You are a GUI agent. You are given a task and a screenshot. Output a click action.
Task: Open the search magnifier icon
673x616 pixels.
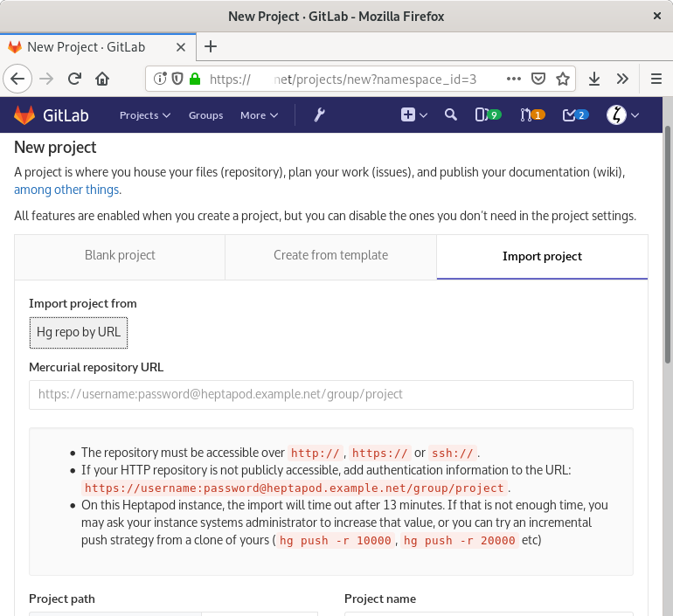tap(450, 114)
